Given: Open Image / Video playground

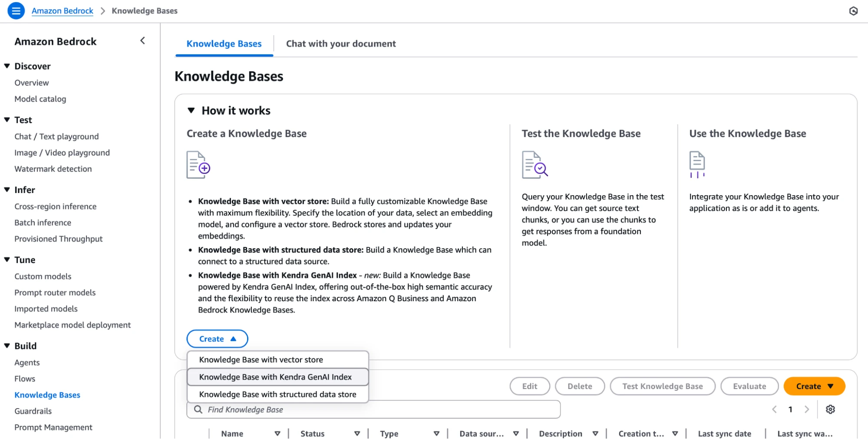Looking at the screenshot, I should point(62,153).
